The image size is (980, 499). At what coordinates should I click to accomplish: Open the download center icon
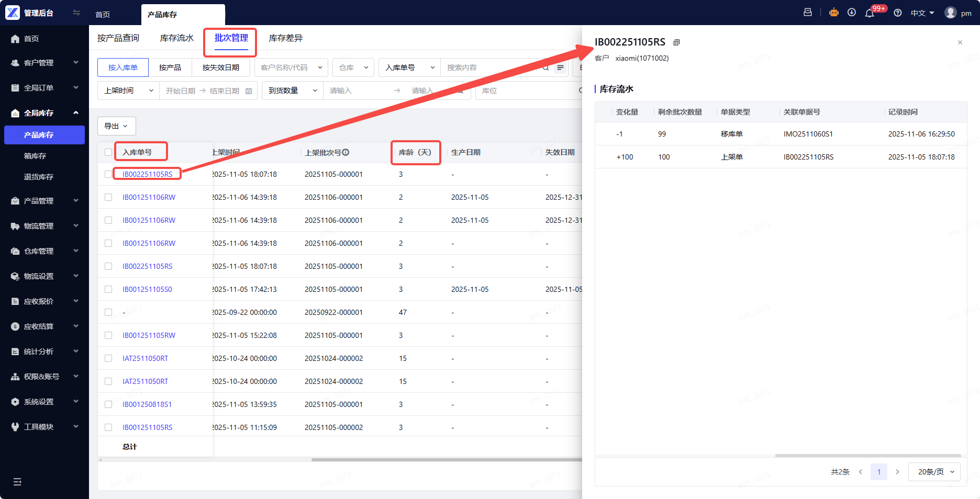pyautogui.click(x=852, y=13)
